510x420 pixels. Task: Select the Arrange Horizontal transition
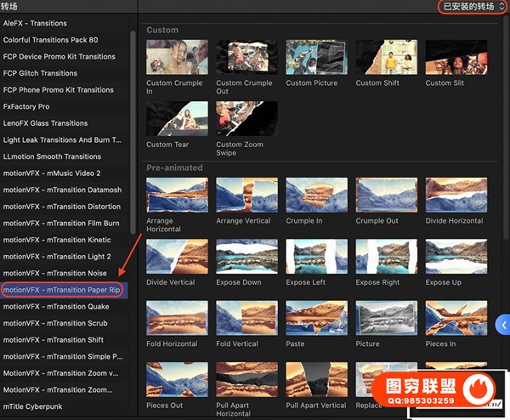click(x=177, y=196)
